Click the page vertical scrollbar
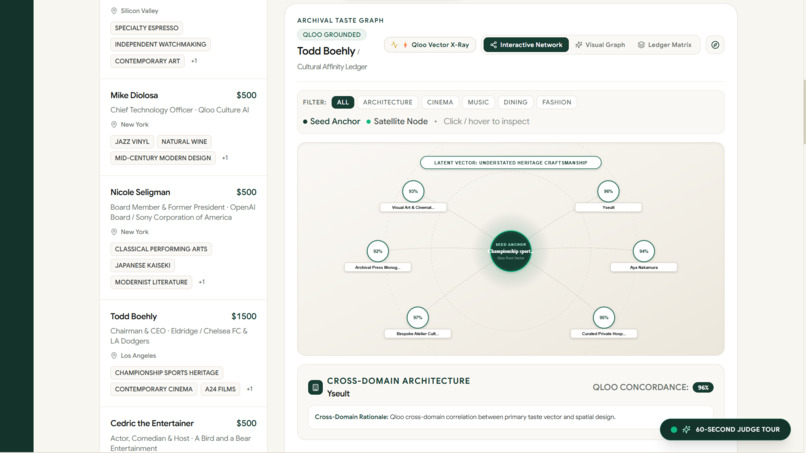 (x=803, y=113)
